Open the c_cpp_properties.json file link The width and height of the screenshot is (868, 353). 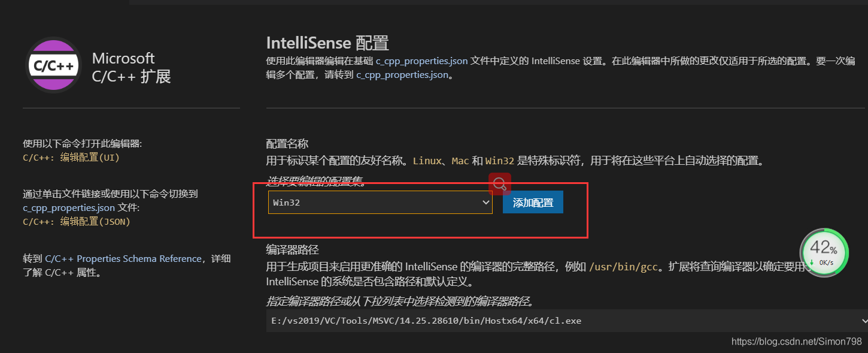coord(69,207)
